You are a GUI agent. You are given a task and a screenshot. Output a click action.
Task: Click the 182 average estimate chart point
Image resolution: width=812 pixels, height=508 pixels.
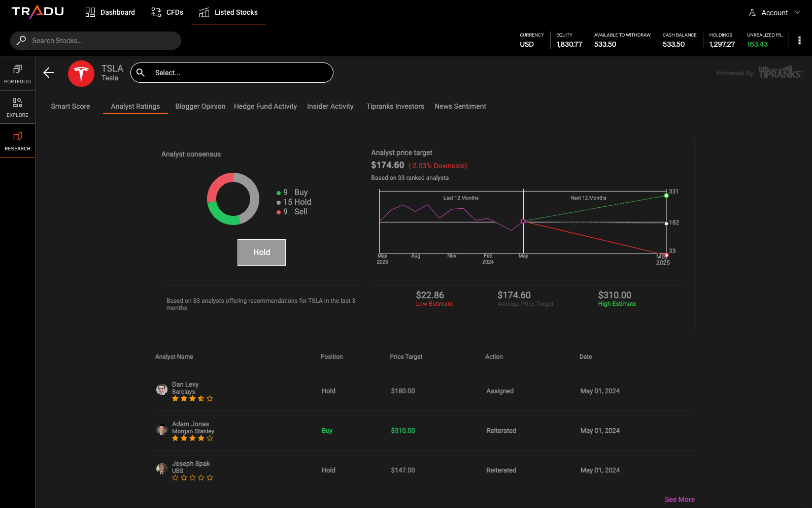[x=666, y=224]
